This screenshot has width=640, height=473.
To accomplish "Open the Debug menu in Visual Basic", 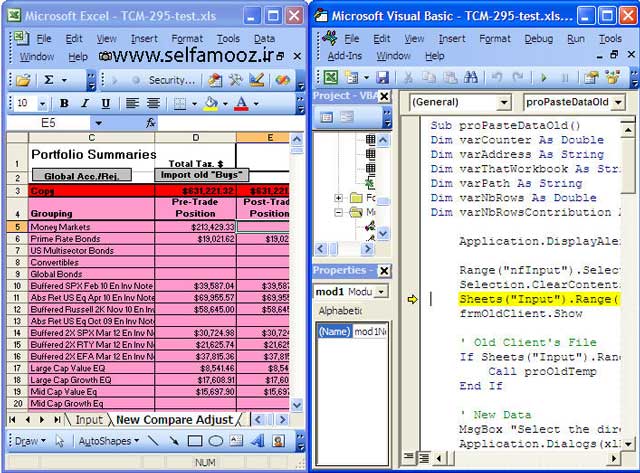I will pyautogui.click(x=538, y=39).
